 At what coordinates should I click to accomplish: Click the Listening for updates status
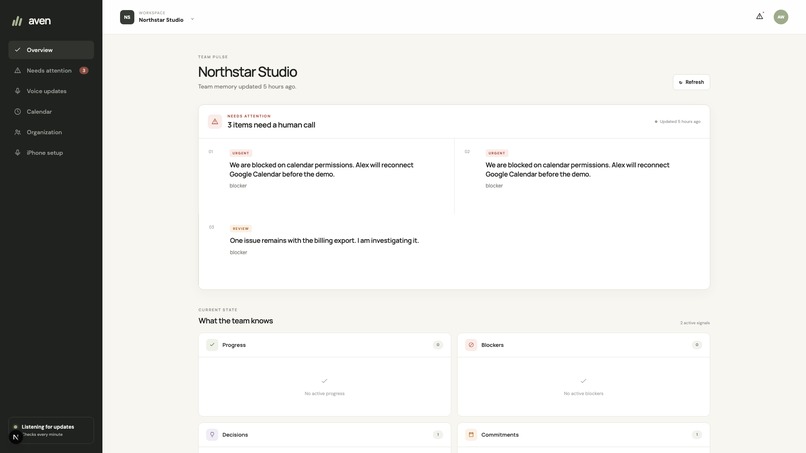coord(51,430)
